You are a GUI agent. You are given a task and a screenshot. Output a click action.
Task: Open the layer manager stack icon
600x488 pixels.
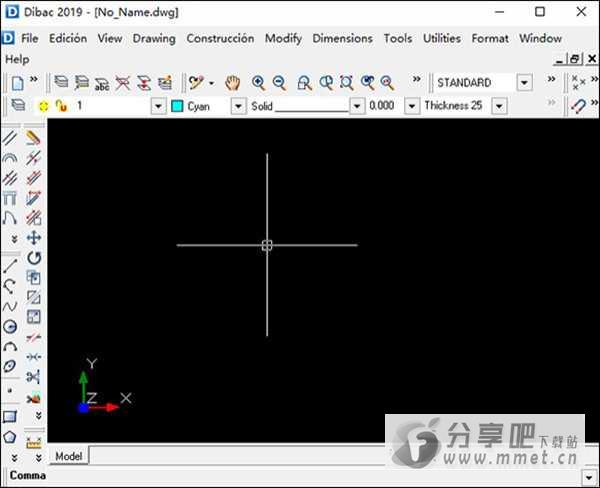click(61, 82)
